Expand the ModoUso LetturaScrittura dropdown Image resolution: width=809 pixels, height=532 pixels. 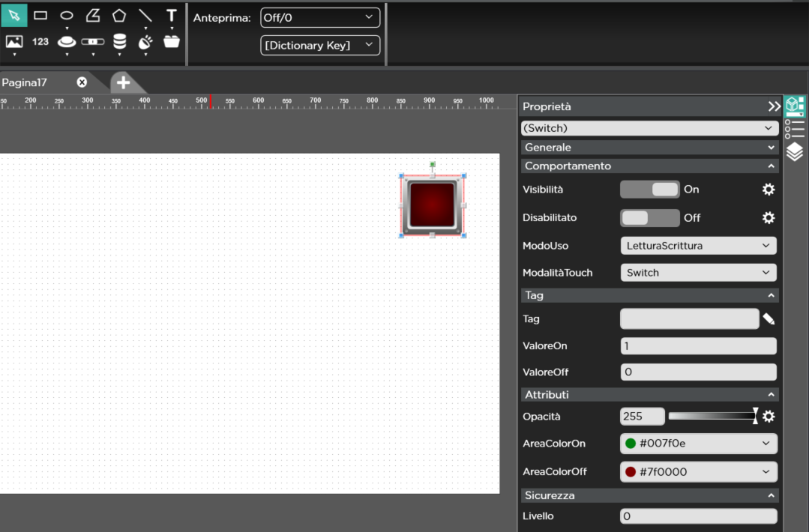pyautogui.click(x=698, y=246)
